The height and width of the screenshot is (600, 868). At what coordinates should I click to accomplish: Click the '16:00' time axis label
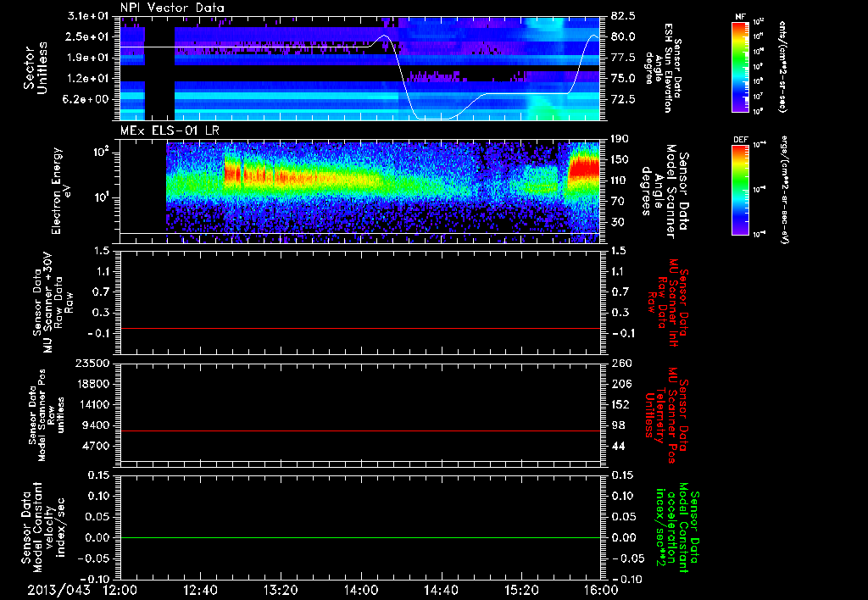click(601, 590)
